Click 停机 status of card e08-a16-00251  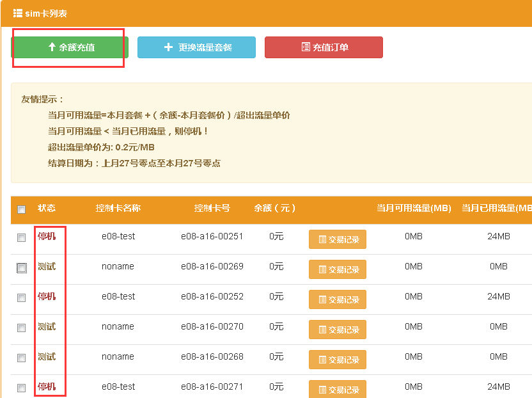[47, 236]
